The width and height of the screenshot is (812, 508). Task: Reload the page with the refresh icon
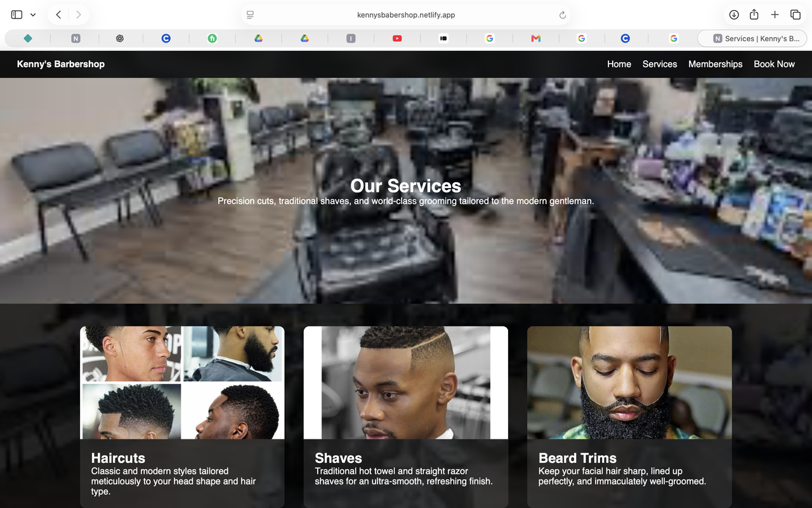(562, 15)
